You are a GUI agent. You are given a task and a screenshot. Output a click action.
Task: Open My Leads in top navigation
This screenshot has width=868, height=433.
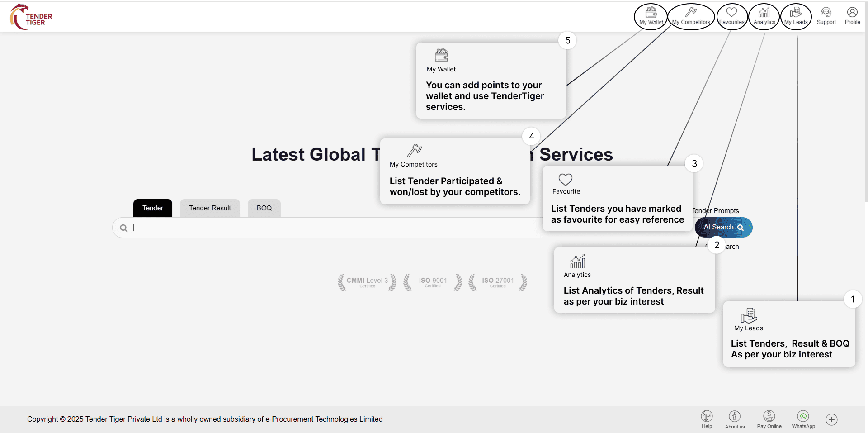click(x=796, y=16)
